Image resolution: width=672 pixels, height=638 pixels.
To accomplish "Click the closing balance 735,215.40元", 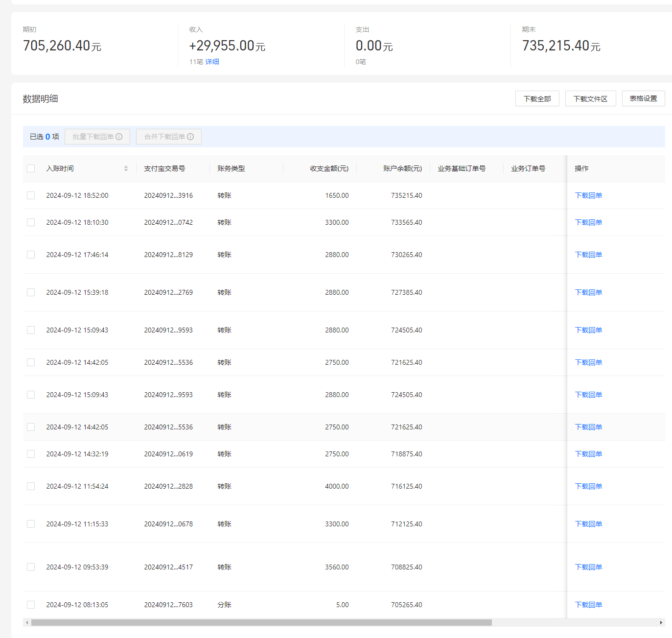I will coord(561,46).
